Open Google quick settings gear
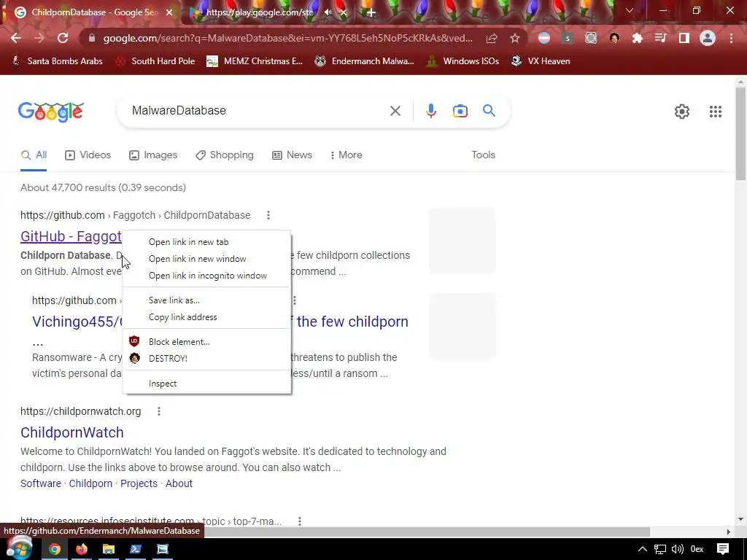This screenshot has height=560, width=747. click(682, 112)
